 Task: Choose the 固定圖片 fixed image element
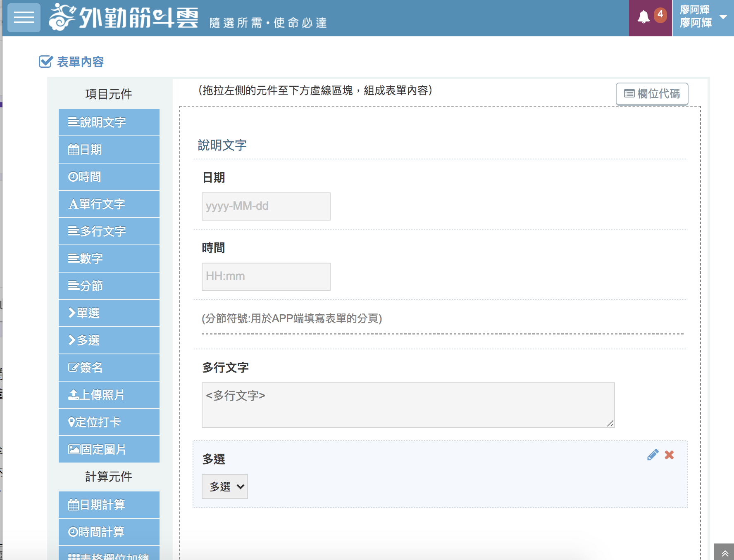point(108,449)
